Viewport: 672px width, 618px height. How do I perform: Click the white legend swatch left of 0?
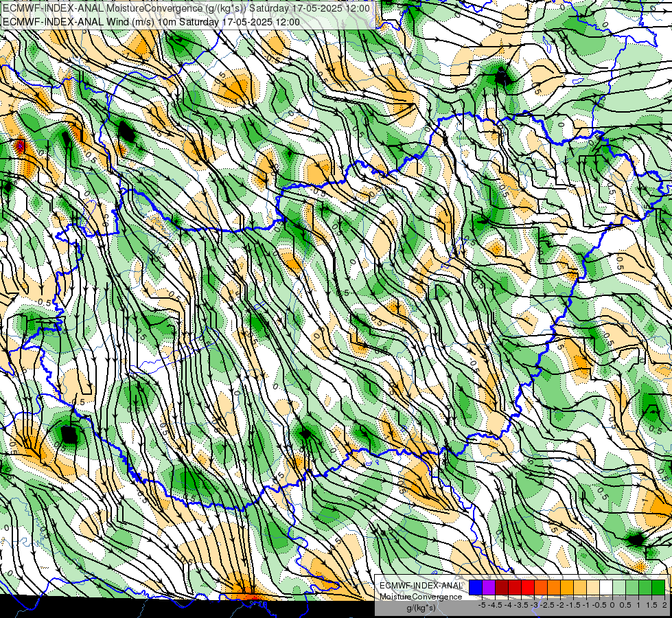[606, 587]
